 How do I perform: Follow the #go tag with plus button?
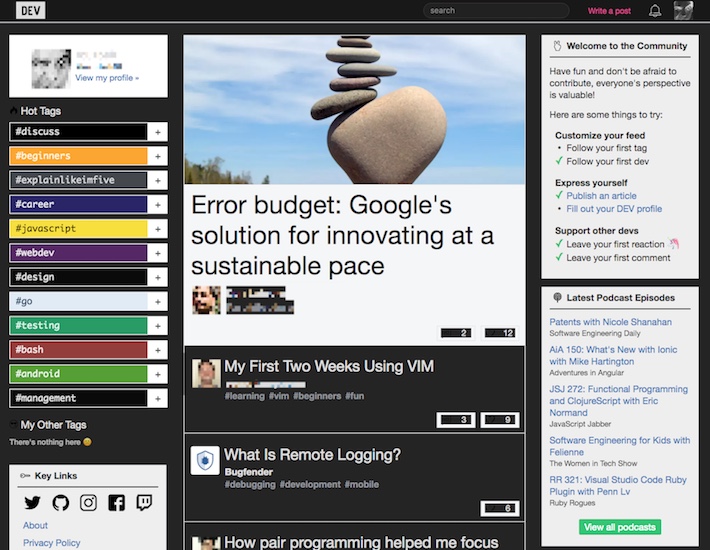pos(158,301)
